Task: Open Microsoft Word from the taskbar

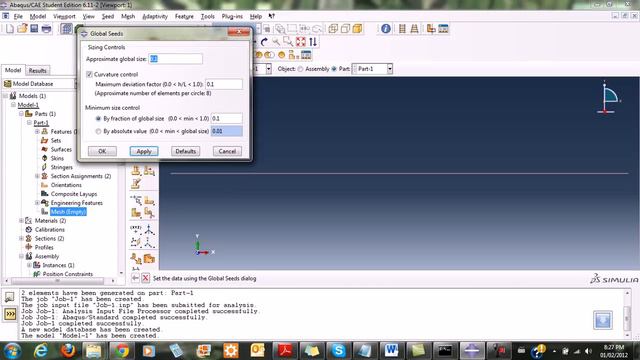Action: tap(391, 350)
